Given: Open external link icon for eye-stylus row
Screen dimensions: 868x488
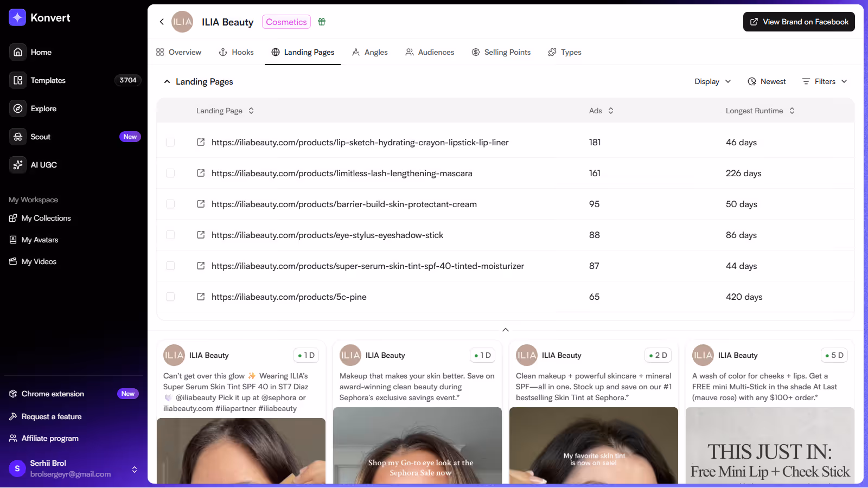Looking at the screenshot, I should pyautogui.click(x=201, y=235).
